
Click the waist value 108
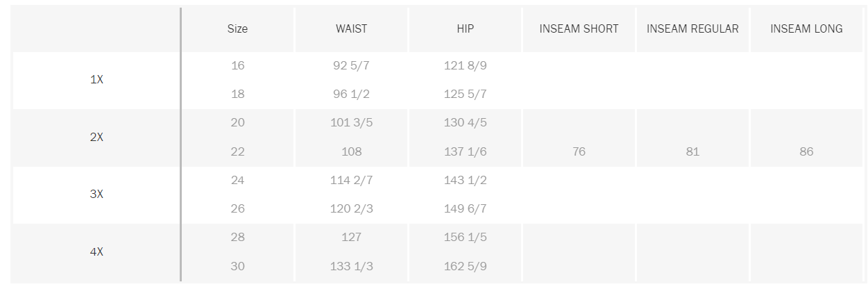[x=352, y=151]
